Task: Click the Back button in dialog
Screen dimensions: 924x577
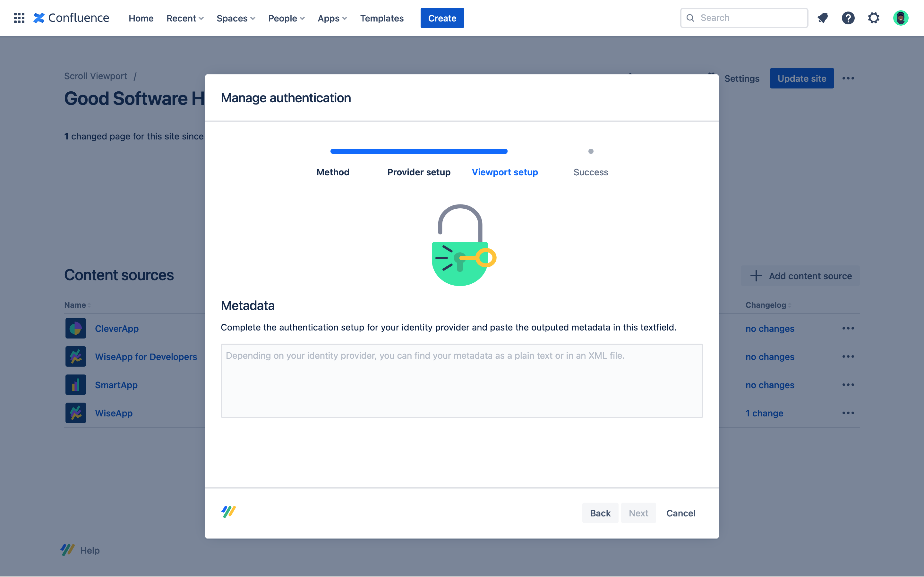Action: [x=600, y=513]
